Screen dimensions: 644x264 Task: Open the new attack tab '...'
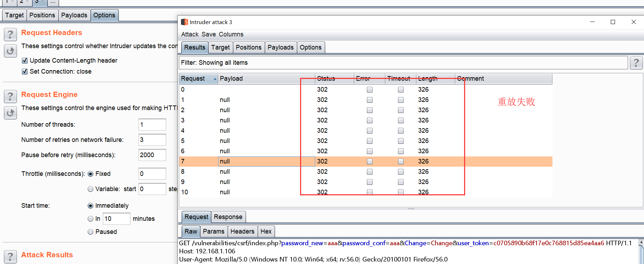point(53,2)
